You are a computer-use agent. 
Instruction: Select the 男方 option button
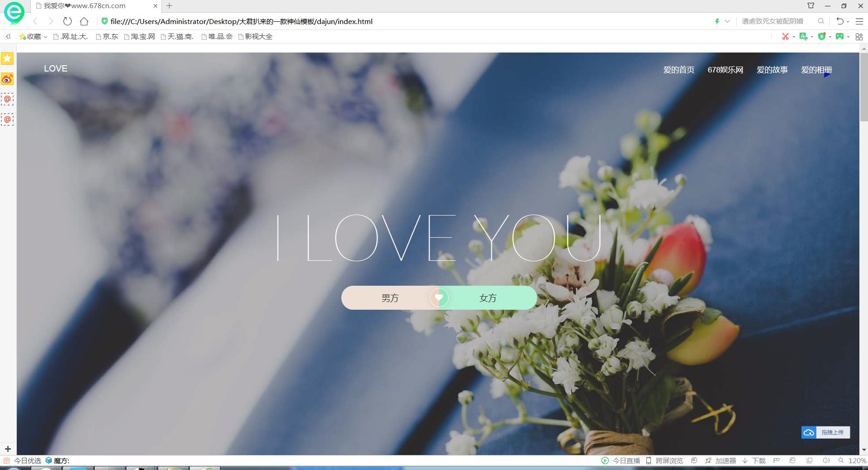pos(390,298)
